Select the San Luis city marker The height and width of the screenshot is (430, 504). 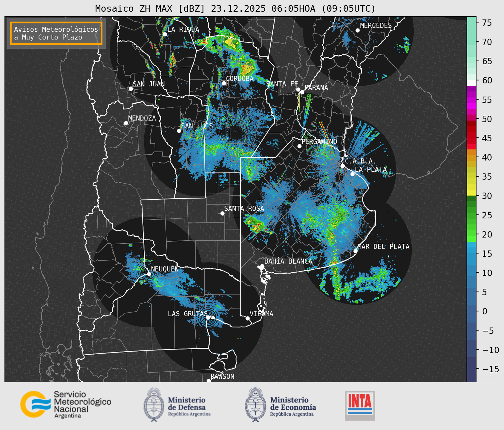click(179, 131)
